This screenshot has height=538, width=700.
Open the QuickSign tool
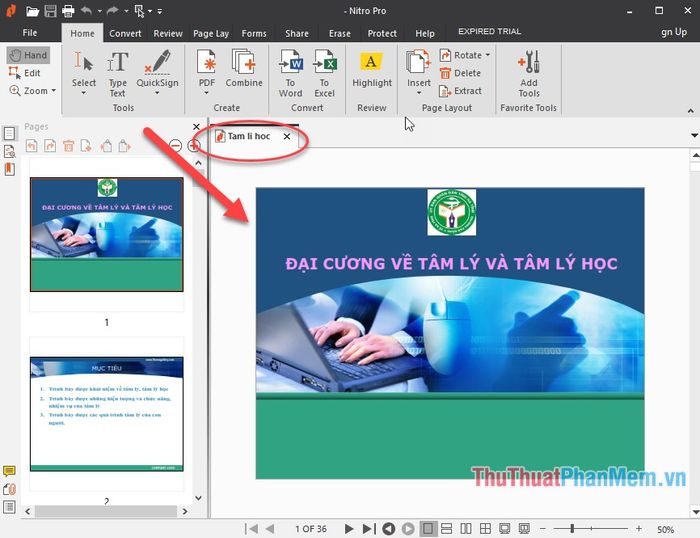tap(157, 69)
